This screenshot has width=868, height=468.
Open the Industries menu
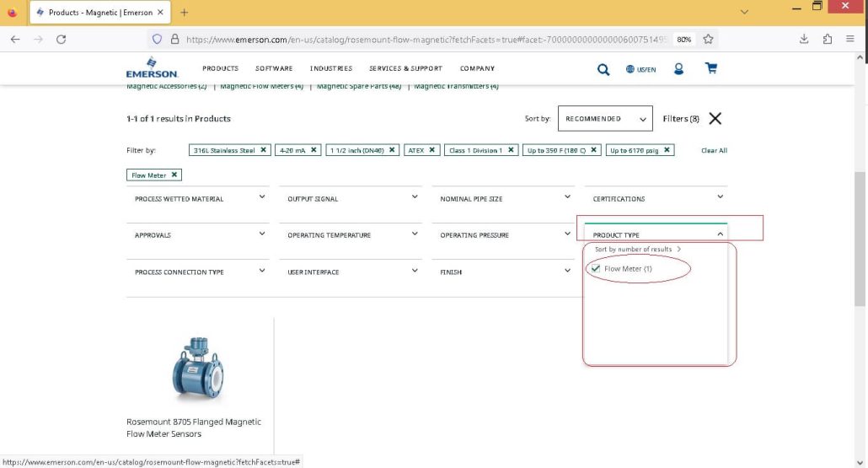[x=331, y=68]
